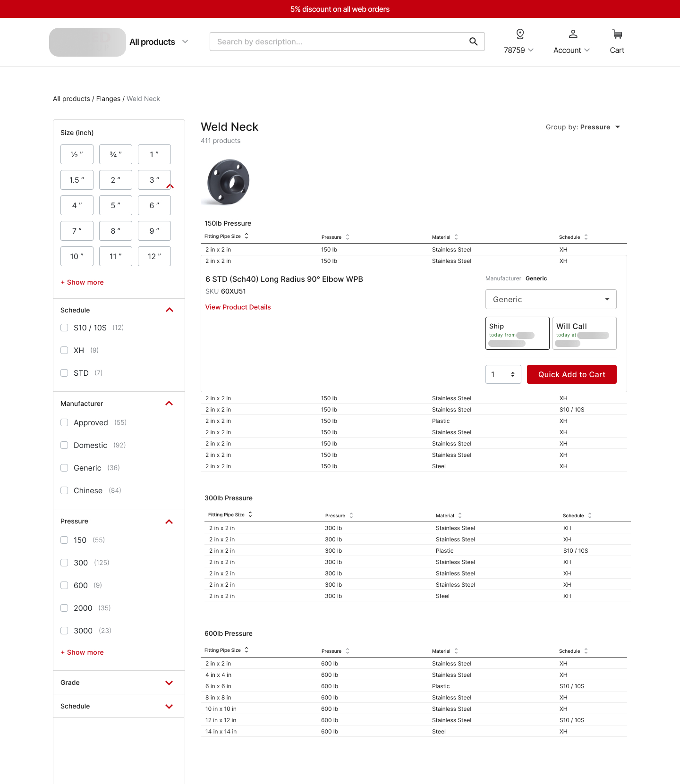The image size is (680, 784).
Task: Choose the 1.5 inch size filter
Action: click(77, 180)
